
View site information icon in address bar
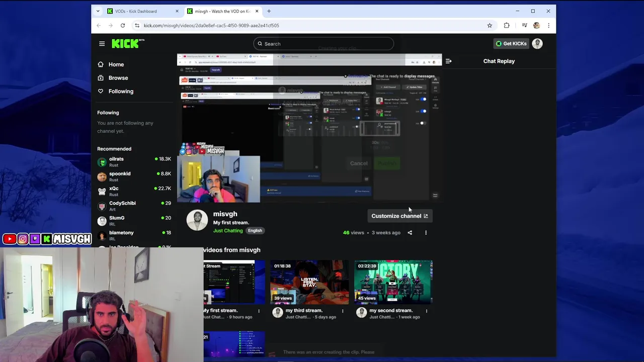pos(137,26)
